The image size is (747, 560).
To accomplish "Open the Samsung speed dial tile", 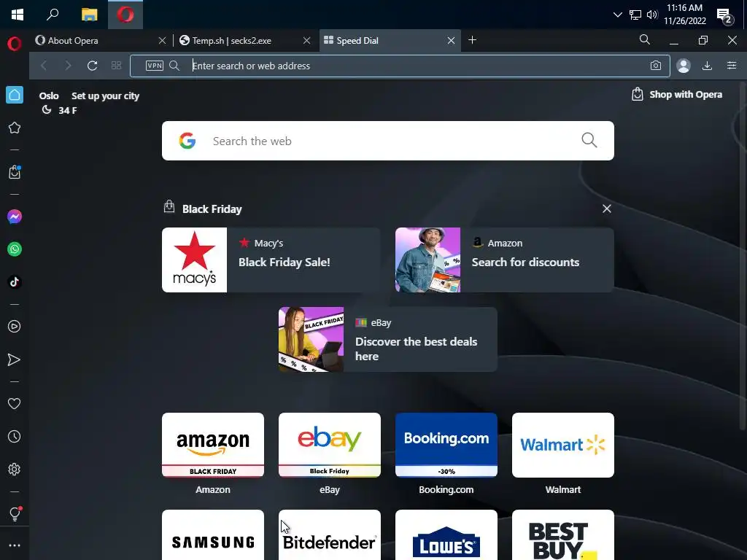I will pyautogui.click(x=213, y=535).
